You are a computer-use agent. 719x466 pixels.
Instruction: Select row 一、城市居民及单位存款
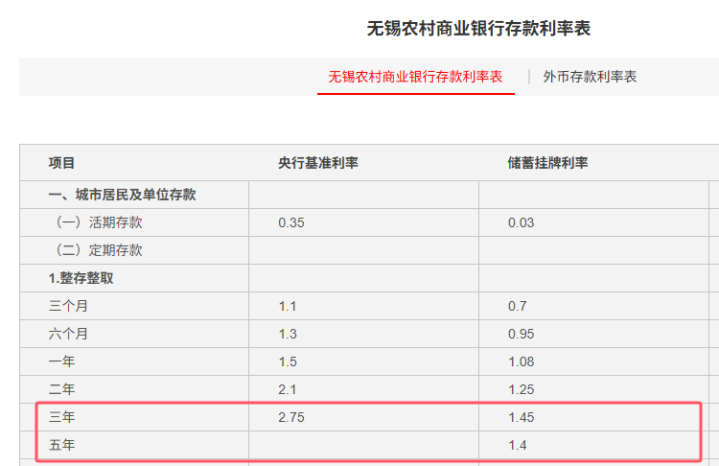tap(122, 194)
